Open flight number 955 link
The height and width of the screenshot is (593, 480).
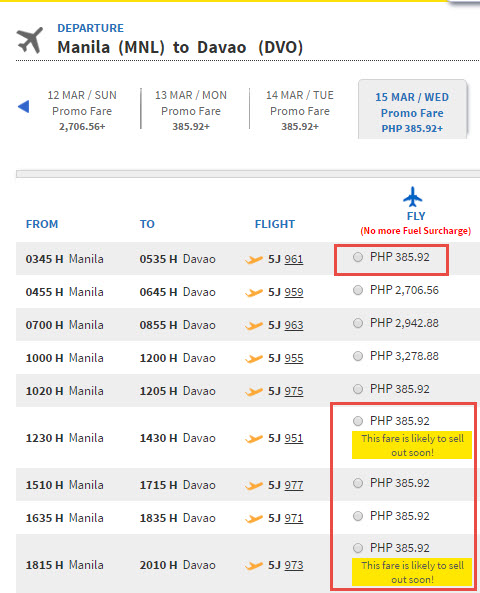coord(294,358)
